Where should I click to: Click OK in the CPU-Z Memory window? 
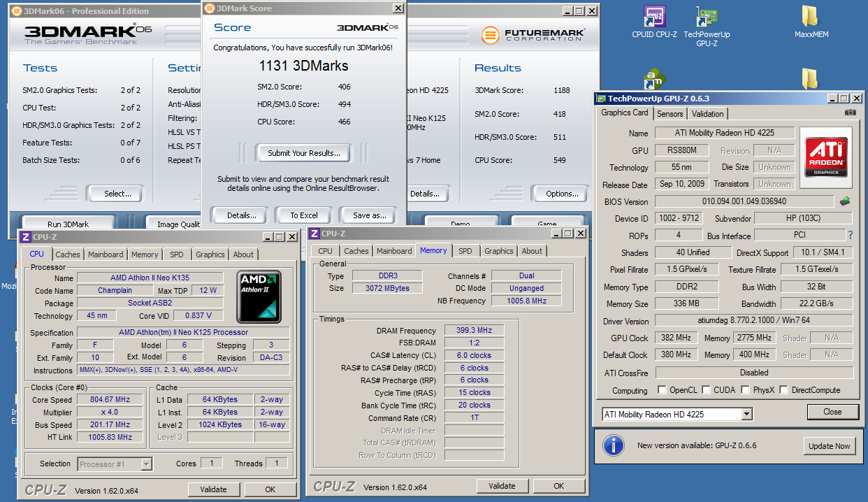tap(558, 486)
